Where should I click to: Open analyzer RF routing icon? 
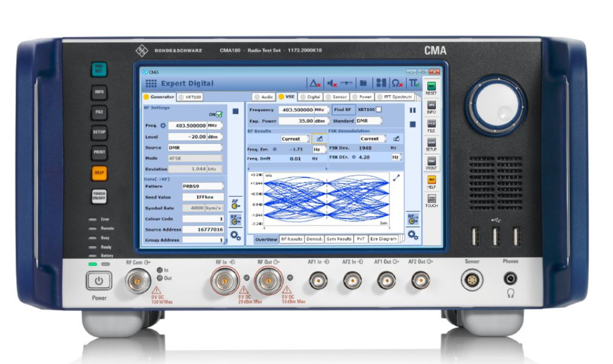413,219
